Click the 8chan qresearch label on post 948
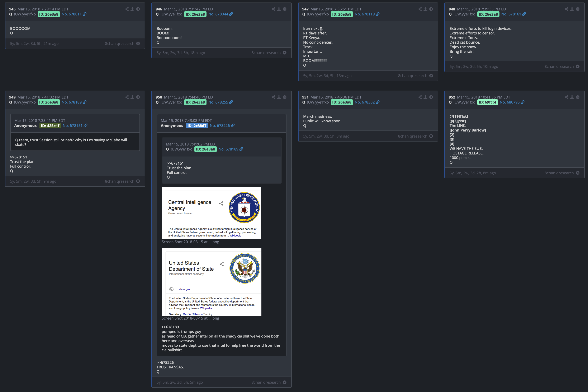This screenshot has width=588, height=392. (x=559, y=67)
